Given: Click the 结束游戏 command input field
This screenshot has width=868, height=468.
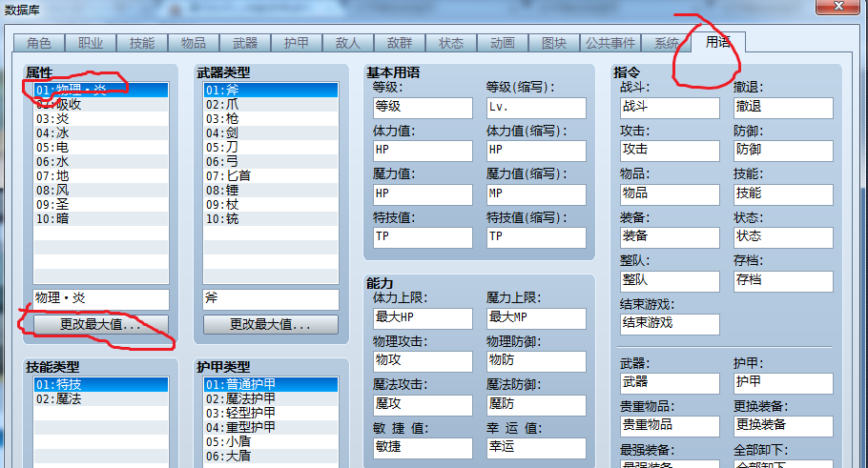Looking at the screenshot, I should pos(670,324).
